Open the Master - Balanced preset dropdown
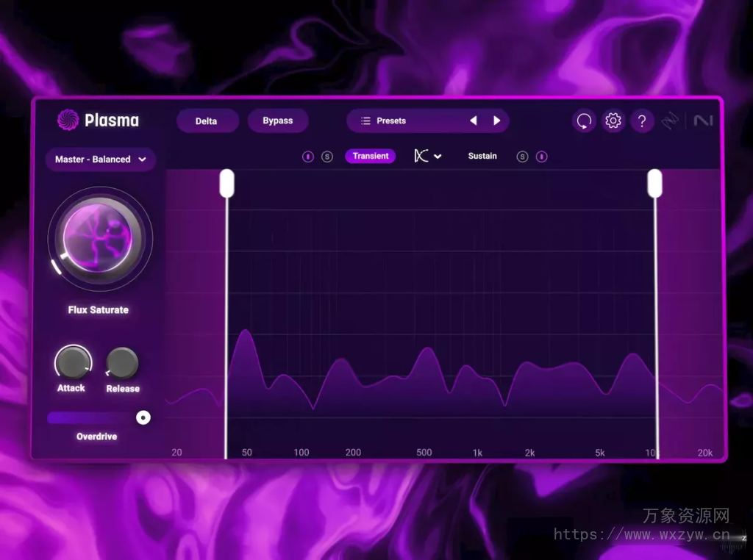Screen dimensions: 753x560 click(100, 159)
